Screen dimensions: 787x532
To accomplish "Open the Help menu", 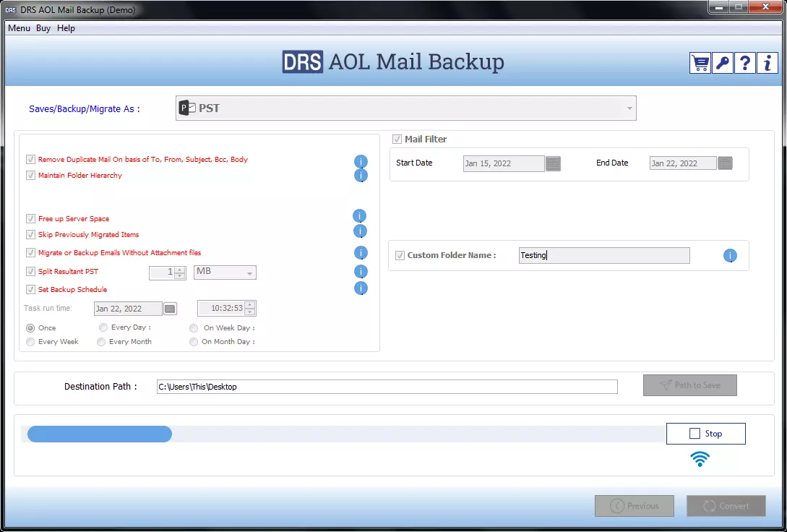I will [x=66, y=28].
